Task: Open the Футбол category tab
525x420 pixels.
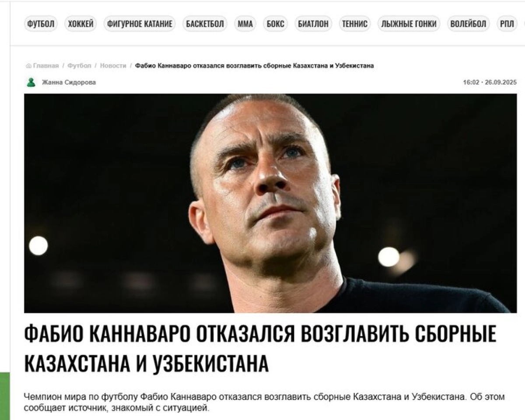Action: point(41,24)
